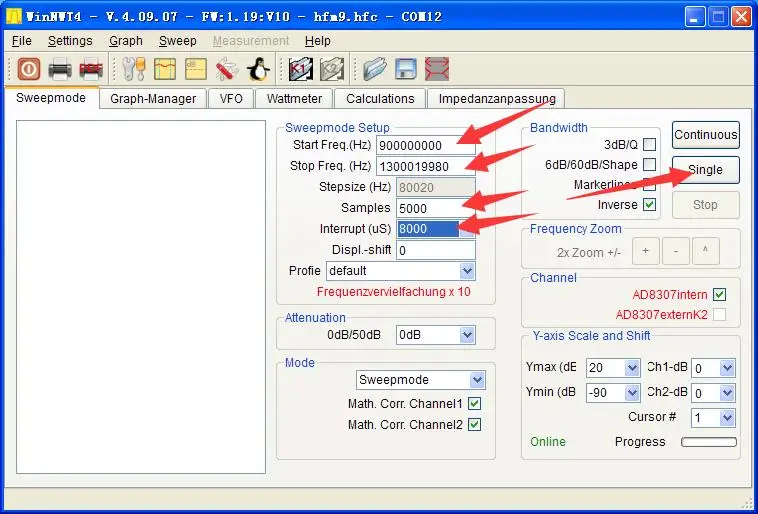
Task: Toggle the Markerlines checkbox
Action: click(650, 185)
